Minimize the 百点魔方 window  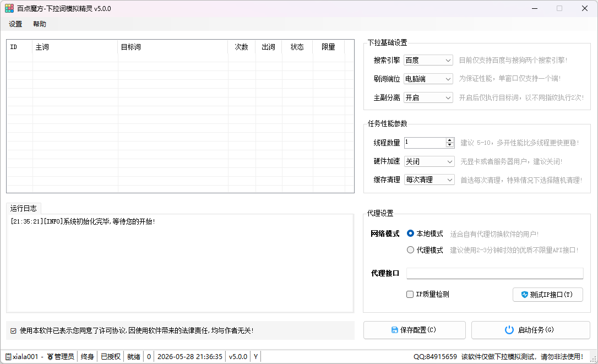click(535, 8)
